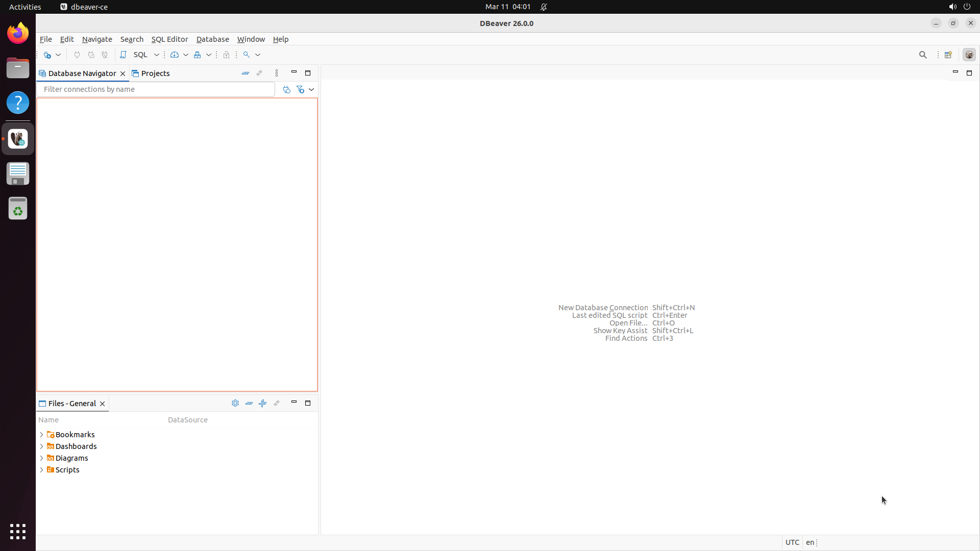The width and height of the screenshot is (980, 551).
Task: Collapse all in Database Navigator panel
Action: (246, 73)
